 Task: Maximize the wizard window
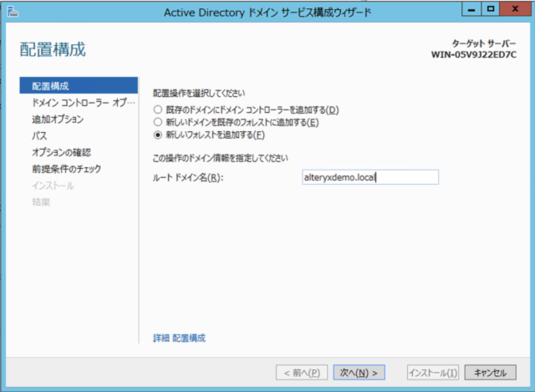click(491, 9)
